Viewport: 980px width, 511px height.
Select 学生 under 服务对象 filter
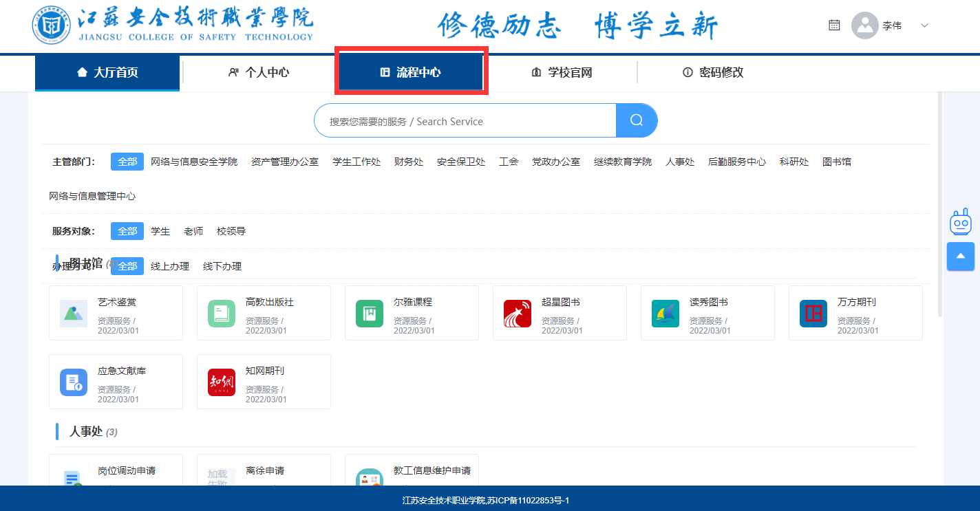click(160, 231)
